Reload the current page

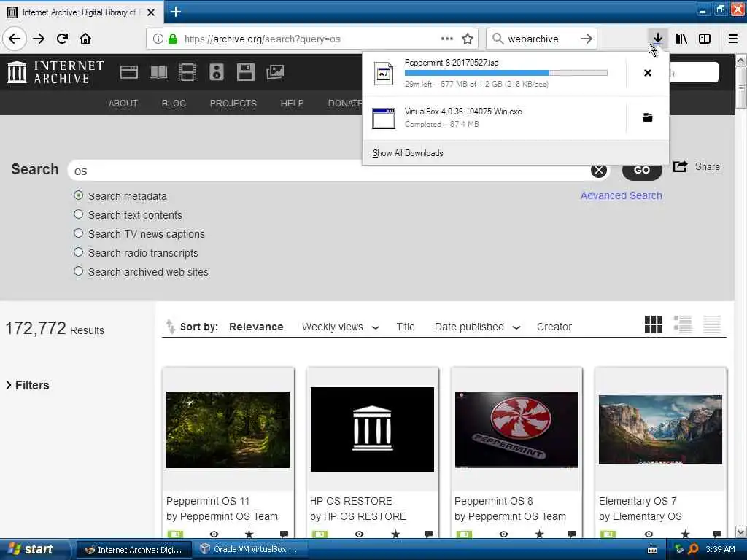coord(62,39)
